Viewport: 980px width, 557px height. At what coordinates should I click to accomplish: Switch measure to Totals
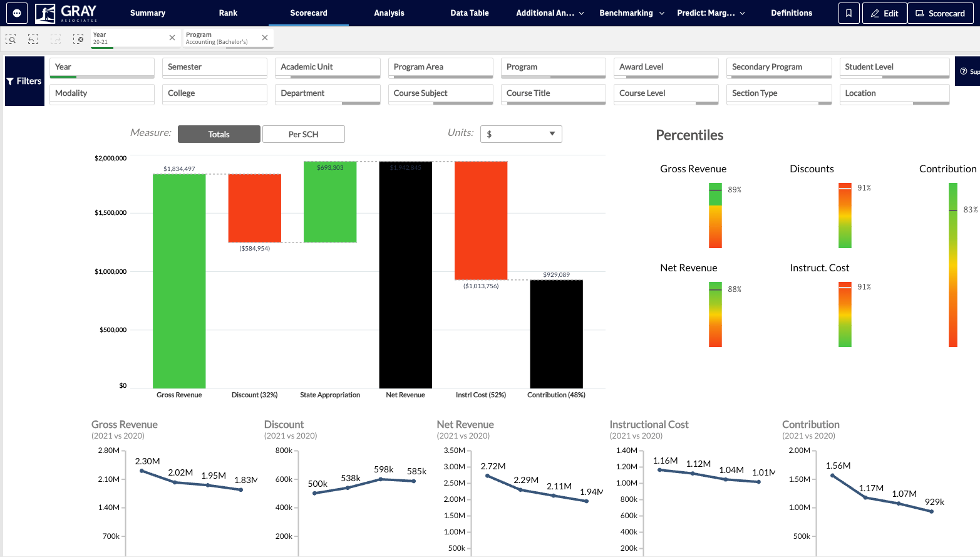tap(219, 134)
